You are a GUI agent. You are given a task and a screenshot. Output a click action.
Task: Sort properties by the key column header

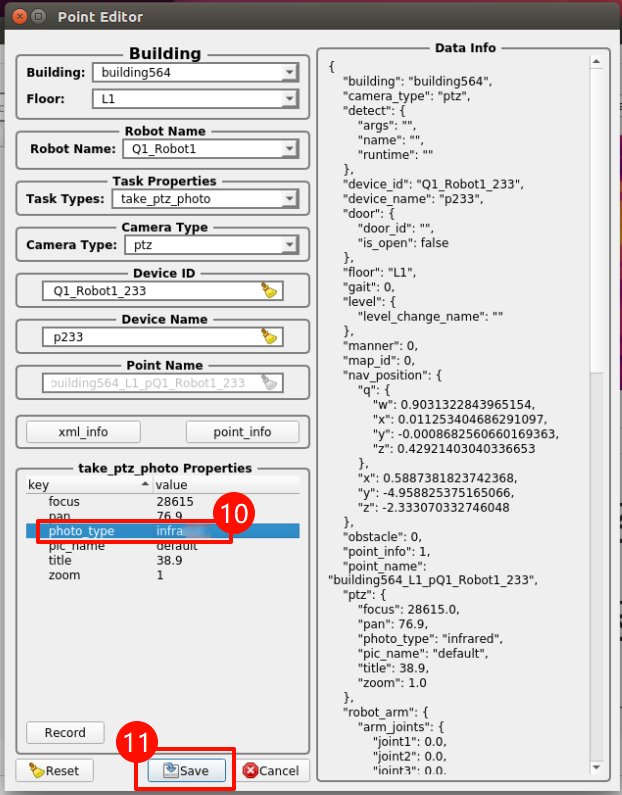coord(88,485)
